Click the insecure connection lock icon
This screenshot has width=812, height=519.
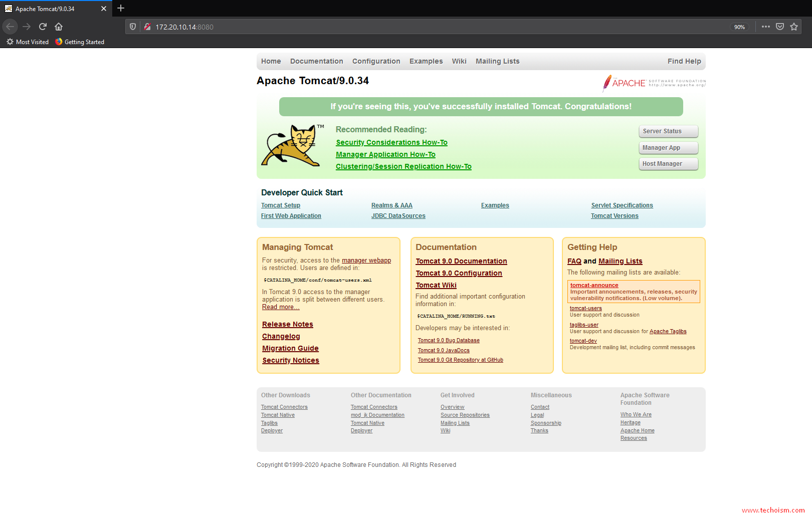coord(147,27)
